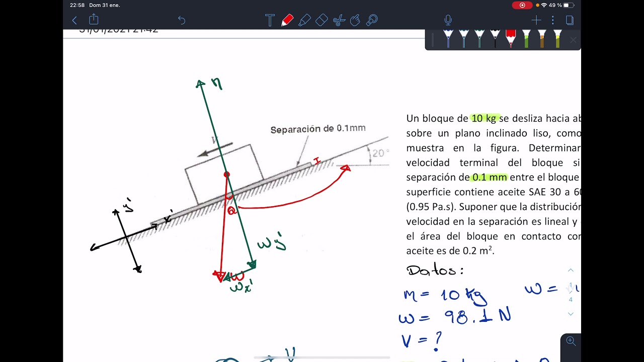
Task: Tap the label Separación de 0.1mm
Action: (318, 129)
